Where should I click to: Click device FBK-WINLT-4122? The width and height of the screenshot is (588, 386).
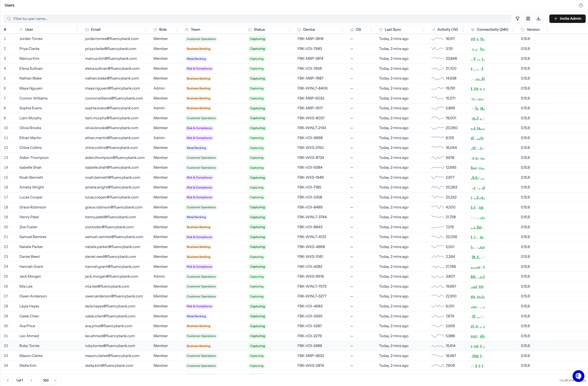coord(312,237)
